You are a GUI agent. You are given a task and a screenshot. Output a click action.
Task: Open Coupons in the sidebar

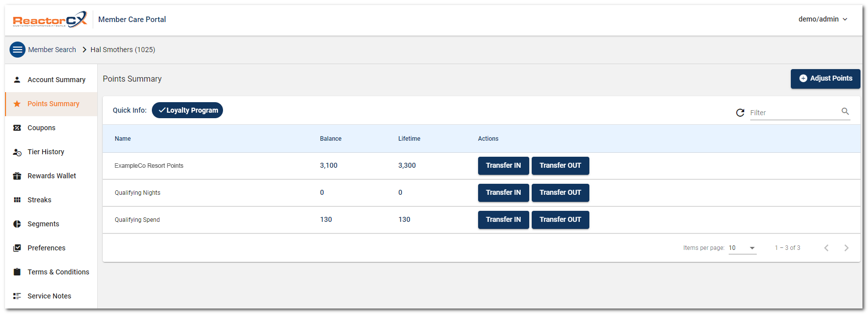pos(41,128)
